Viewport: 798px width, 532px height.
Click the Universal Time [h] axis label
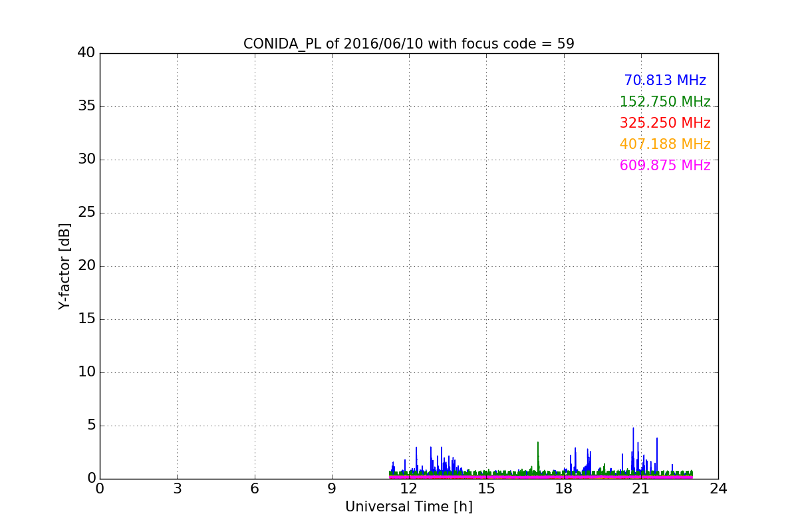point(408,507)
